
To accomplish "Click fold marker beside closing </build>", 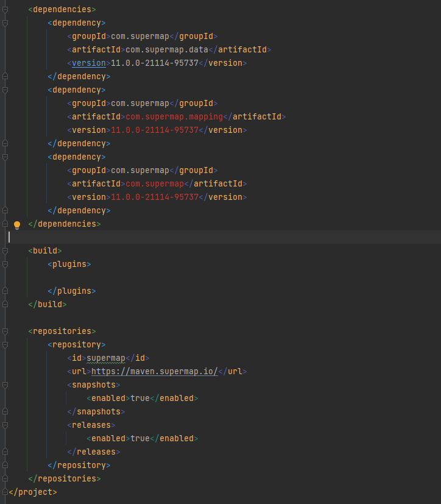I will point(5,304).
